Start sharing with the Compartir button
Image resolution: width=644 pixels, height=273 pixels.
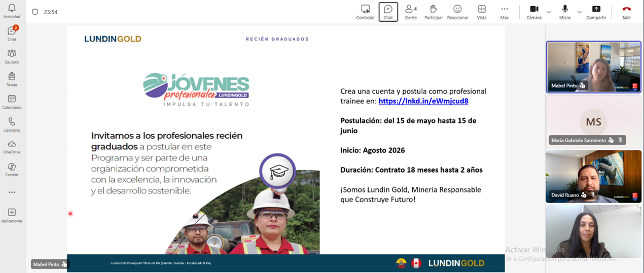coord(596,12)
